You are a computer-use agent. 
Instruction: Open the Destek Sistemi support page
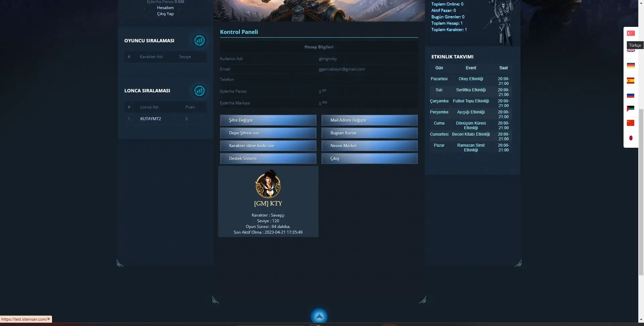[268, 158]
